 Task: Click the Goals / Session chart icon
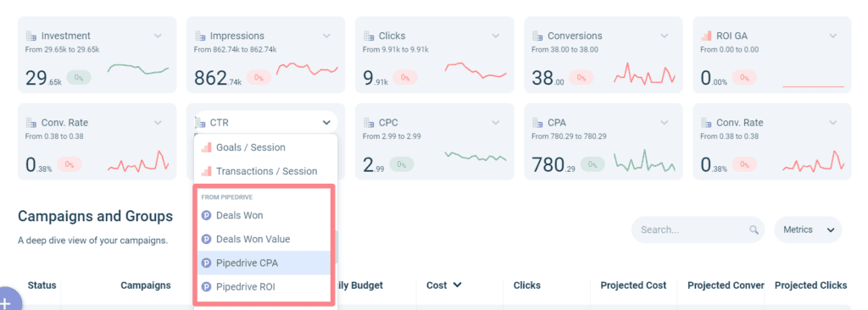point(207,148)
